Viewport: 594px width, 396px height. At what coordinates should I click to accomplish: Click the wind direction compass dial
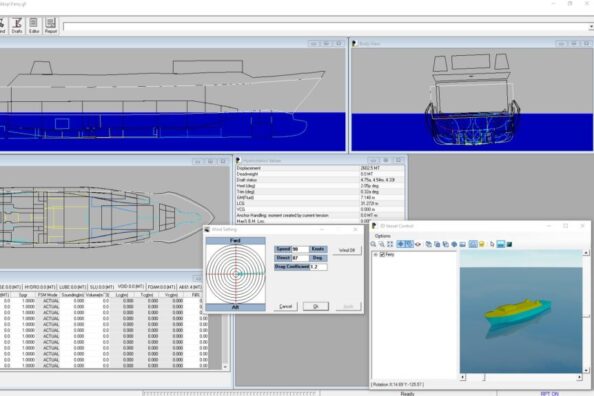click(236, 274)
